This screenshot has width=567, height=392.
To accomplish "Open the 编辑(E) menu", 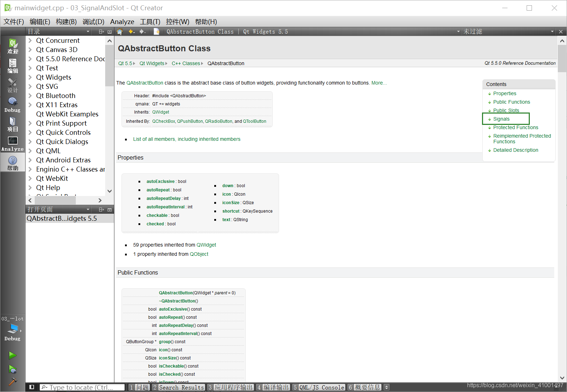I will [40, 22].
